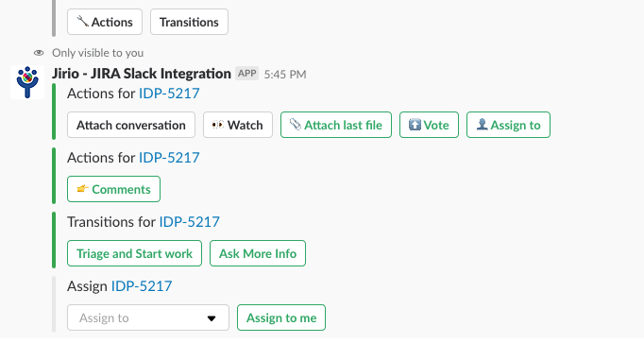The image size is (644, 343).
Task: Click Triage and Start work transition
Action: point(134,253)
